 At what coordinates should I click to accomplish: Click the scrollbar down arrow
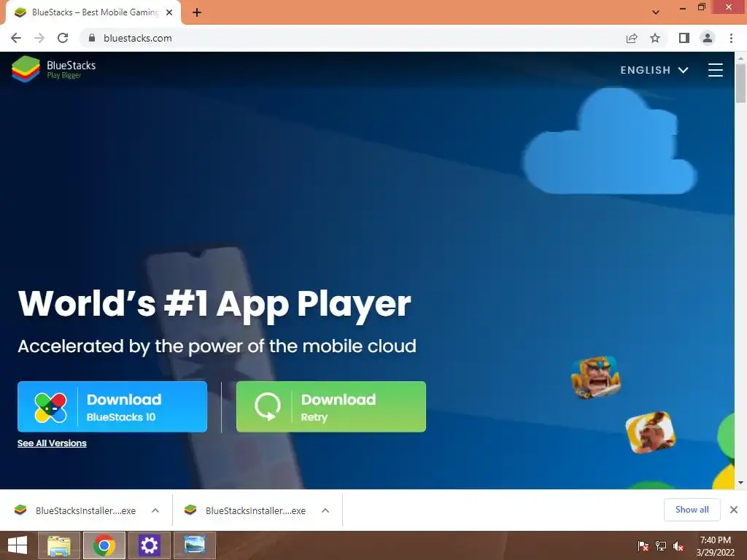point(740,483)
